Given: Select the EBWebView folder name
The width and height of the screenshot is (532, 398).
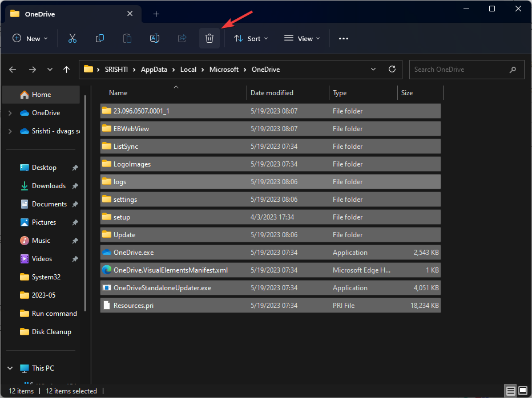Looking at the screenshot, I should pyautogui.click(x=131, y=128).
